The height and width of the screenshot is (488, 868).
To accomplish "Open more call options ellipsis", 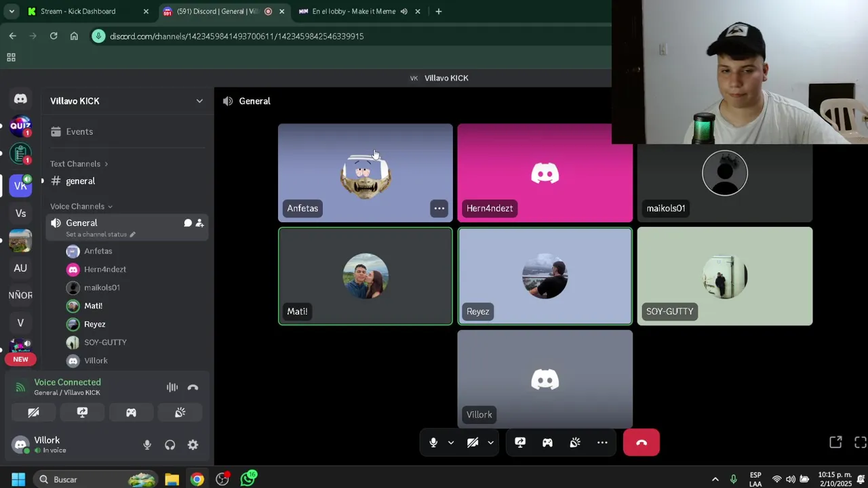I will click(602, 443).
